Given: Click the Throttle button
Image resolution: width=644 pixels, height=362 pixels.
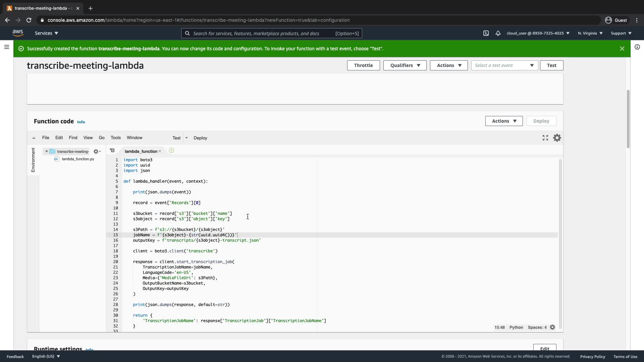Looking at the screenshot, I should 363,65.
